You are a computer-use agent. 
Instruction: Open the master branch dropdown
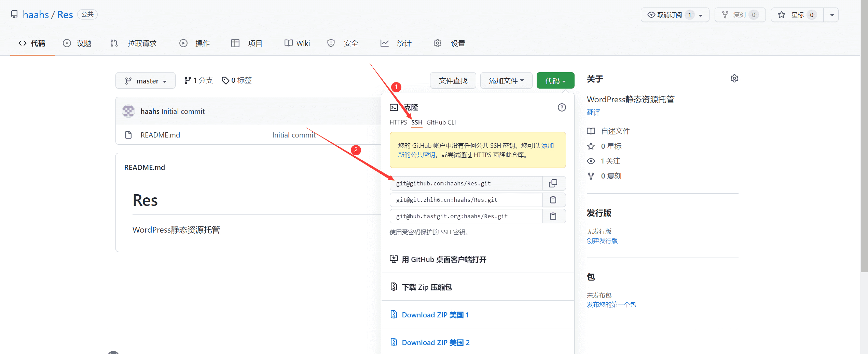tap(146, 81)
